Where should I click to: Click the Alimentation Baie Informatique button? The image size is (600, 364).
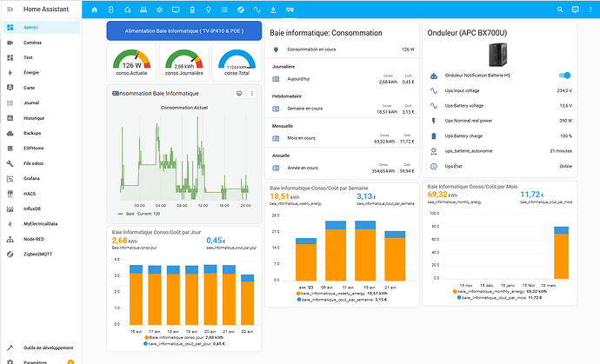click(183, 30)
